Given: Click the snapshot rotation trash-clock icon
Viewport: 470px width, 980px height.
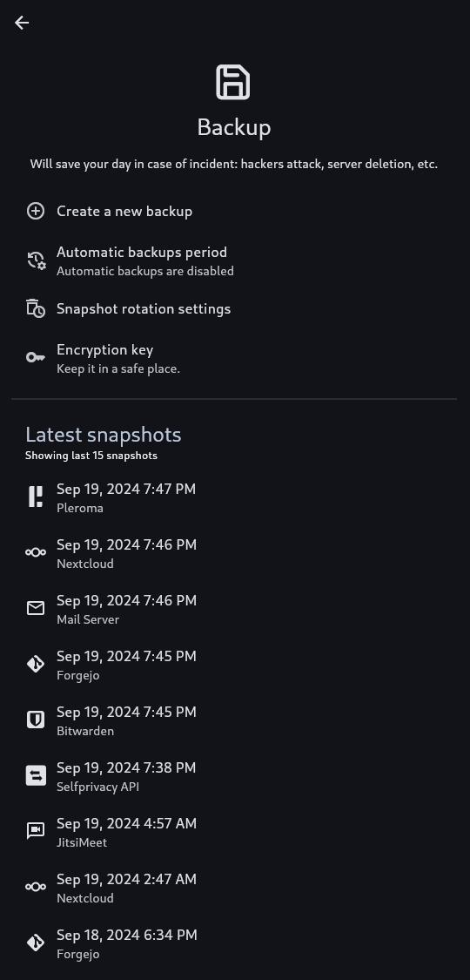Looking at the screenshot, I should [36, 308].
